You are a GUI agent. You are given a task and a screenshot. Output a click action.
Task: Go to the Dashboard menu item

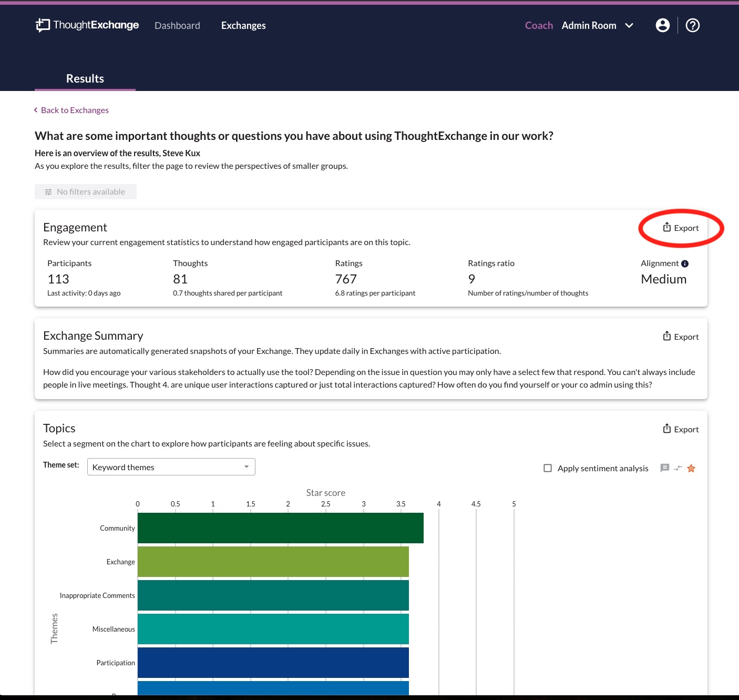pyautogui.click(x=177, y=25)
